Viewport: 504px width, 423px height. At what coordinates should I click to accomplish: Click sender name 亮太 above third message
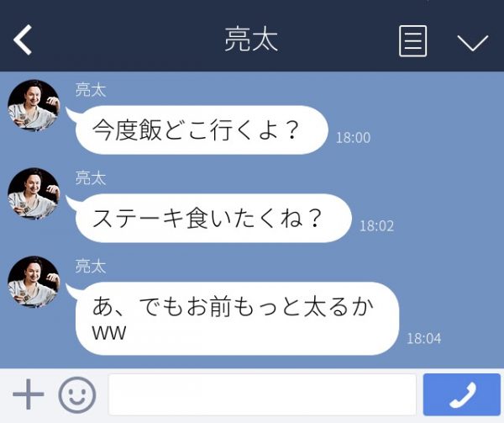coord(91,267)
